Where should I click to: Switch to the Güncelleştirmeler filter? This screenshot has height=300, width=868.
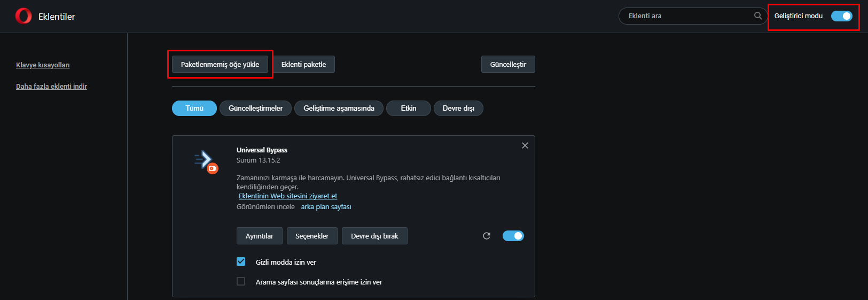255,108
